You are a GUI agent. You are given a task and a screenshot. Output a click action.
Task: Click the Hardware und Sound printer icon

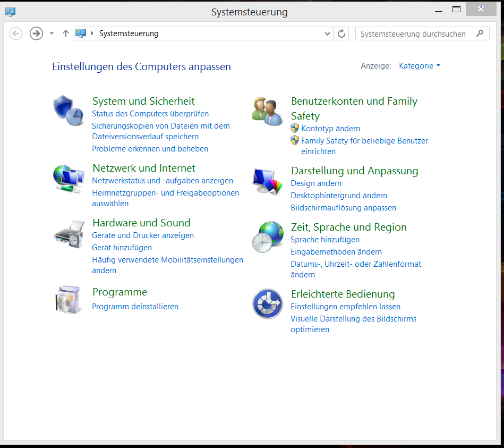69,234
